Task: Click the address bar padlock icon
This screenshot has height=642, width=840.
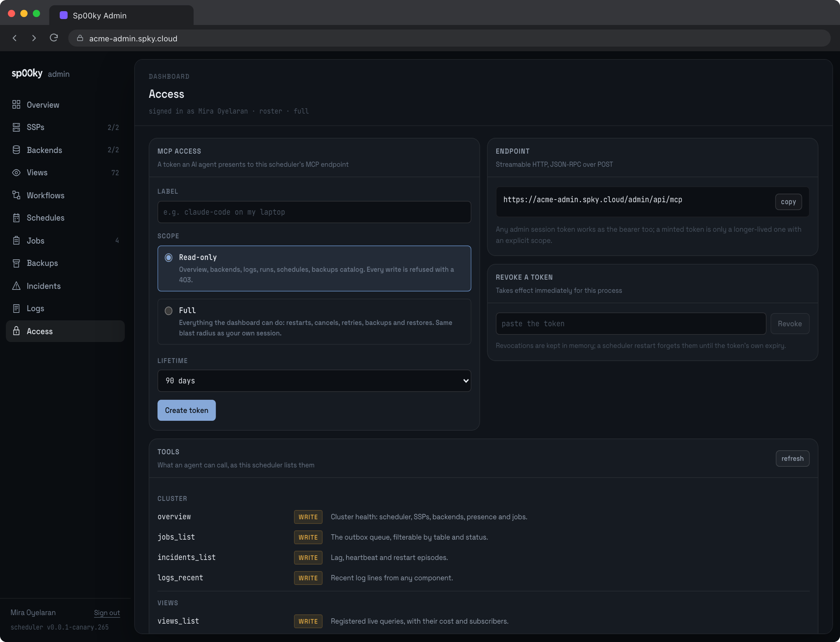Action: tap(80, 38)
